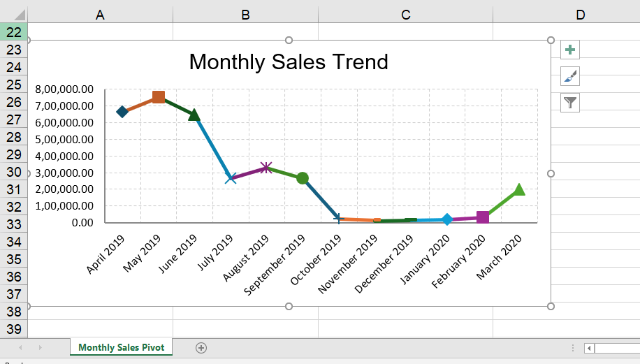The image size is (640, 364).
Task: Click chart bottom-center resize handle
Action: [x=289, y=307]
